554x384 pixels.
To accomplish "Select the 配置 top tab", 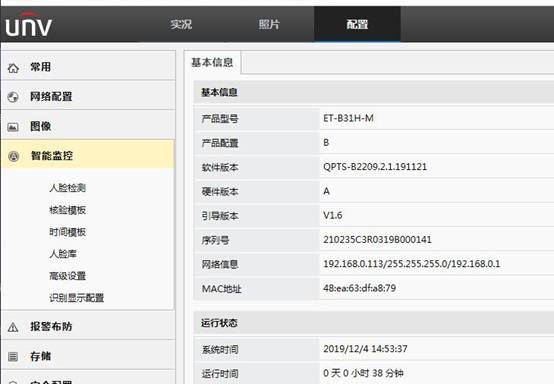I will (357, 24).
